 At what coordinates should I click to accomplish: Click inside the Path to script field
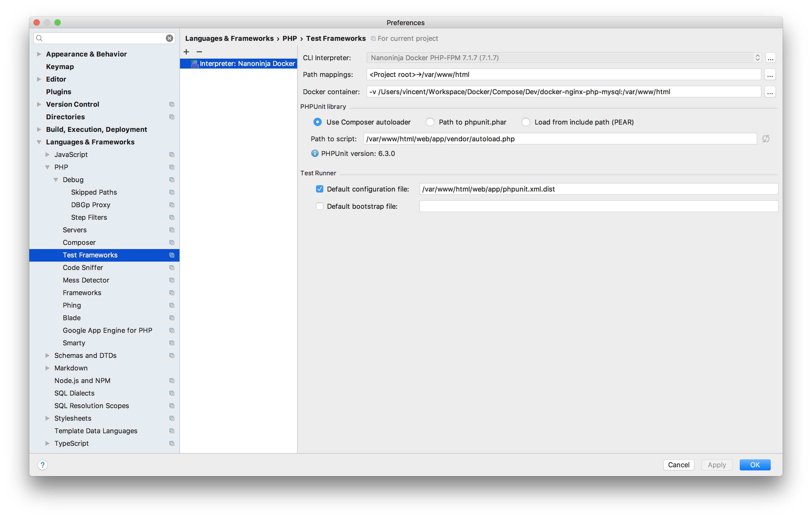560,139
